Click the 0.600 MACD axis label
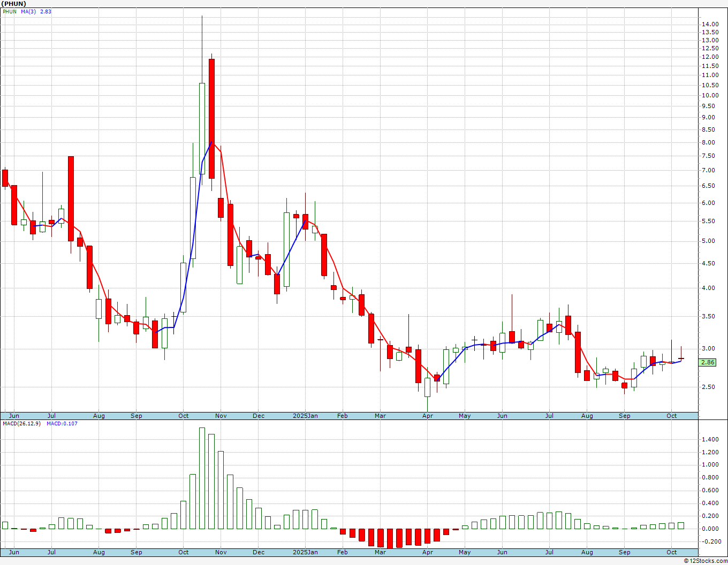728x565 pixels. pos(710,491)
